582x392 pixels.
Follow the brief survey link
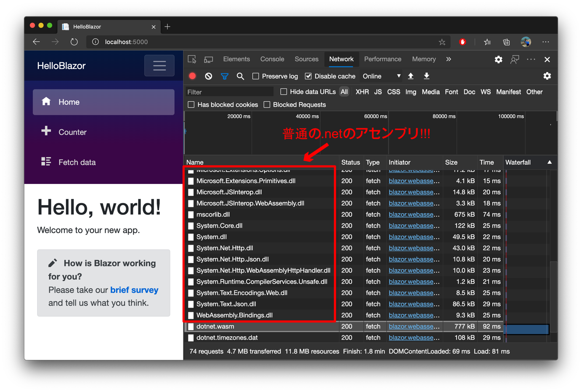click(134, 290)
